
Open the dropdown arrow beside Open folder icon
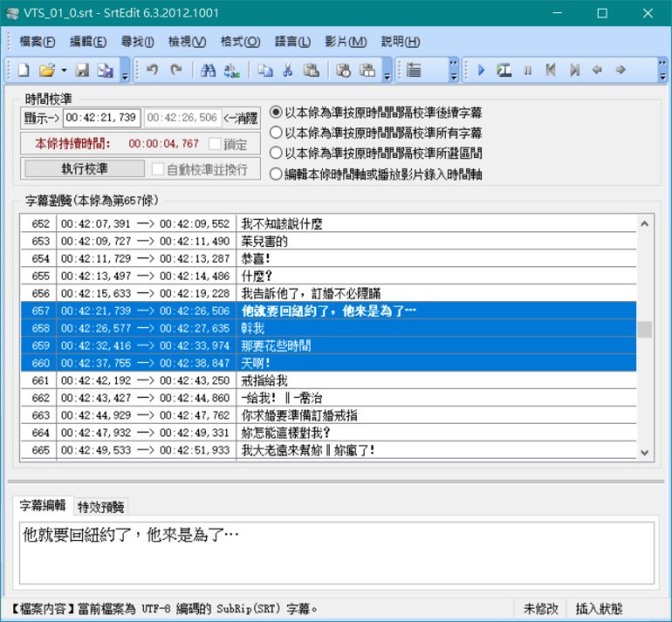coord(64,70)
